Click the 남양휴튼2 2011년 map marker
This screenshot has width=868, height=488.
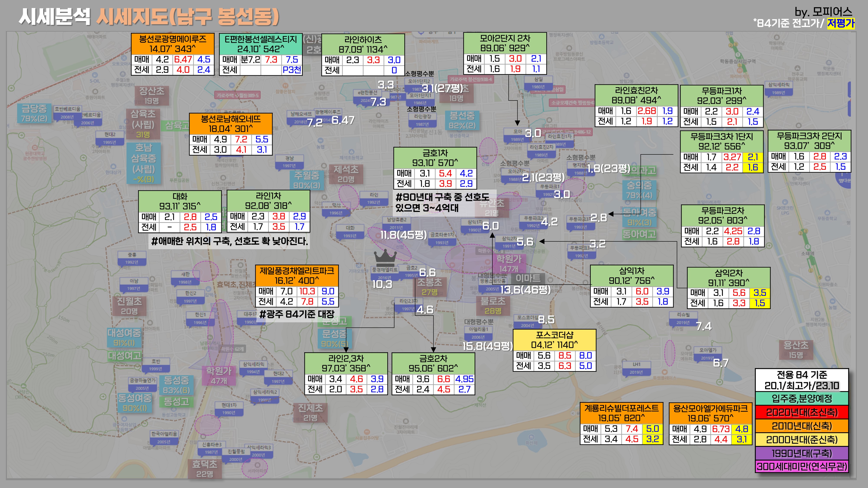[396, 223]
